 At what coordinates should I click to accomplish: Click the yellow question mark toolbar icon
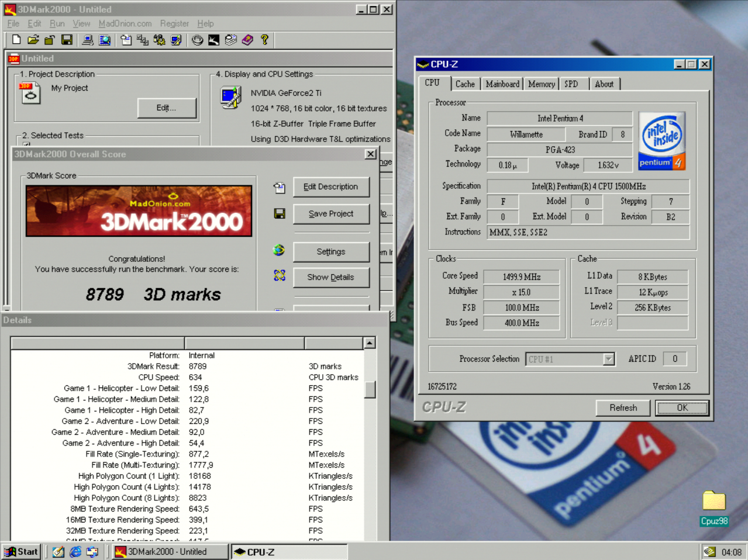click(264, 40)
